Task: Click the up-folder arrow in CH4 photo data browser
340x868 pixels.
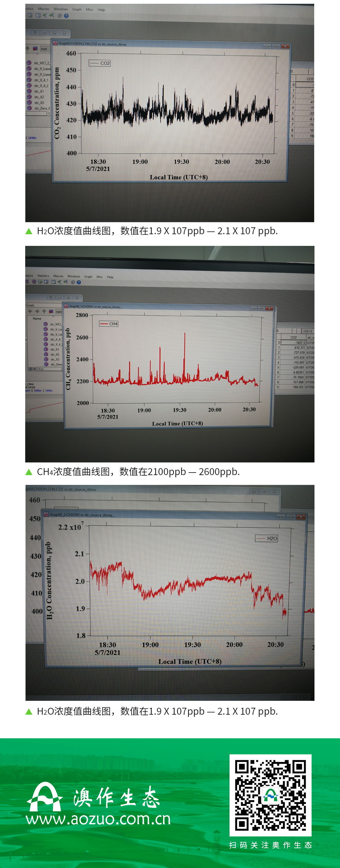Action: (44, 311)
